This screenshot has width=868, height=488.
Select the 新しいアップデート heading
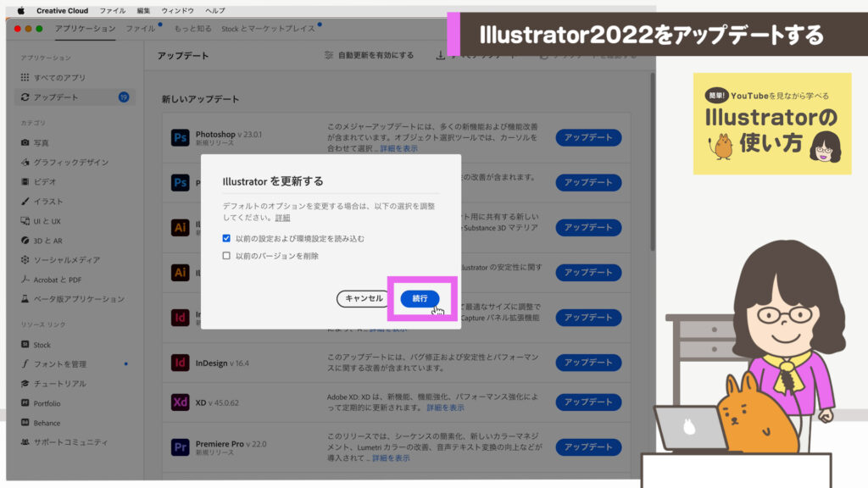click(200, 99)
